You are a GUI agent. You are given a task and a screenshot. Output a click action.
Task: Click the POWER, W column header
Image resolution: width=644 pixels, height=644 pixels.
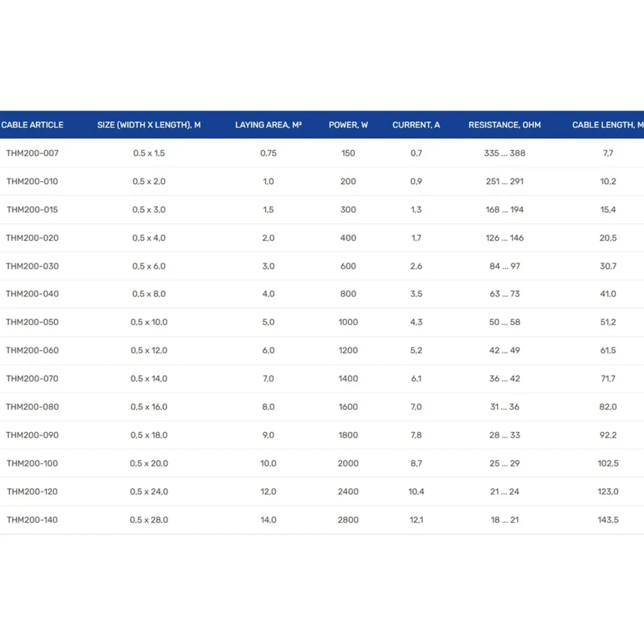[x=348, y=125]
